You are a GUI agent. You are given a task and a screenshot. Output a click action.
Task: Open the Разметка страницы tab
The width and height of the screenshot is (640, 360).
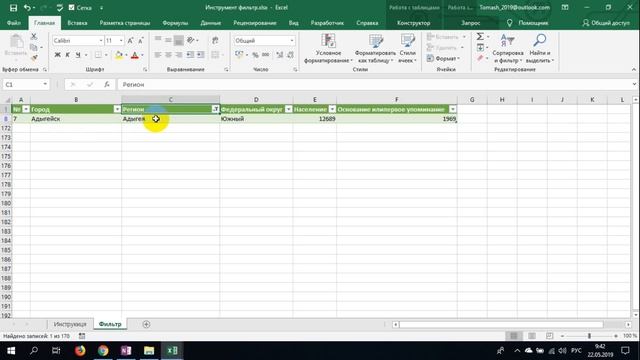125,23
